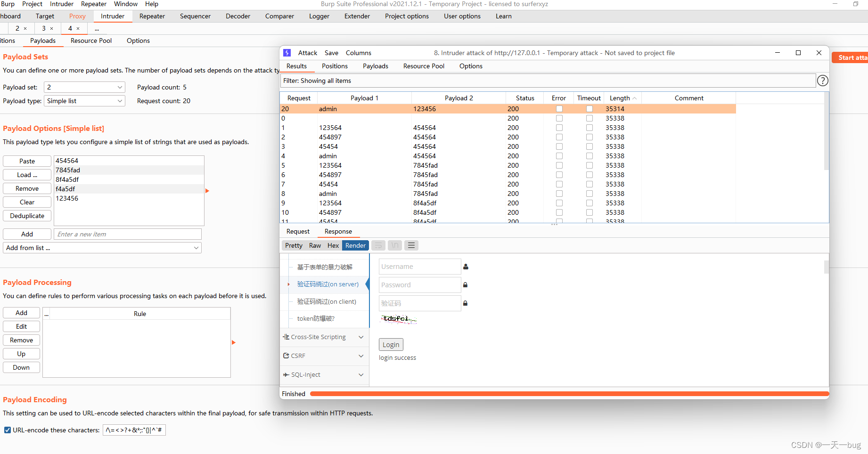Open the Proxy tab
This screenshot has height=454, width=868.
tap(77, 16)
